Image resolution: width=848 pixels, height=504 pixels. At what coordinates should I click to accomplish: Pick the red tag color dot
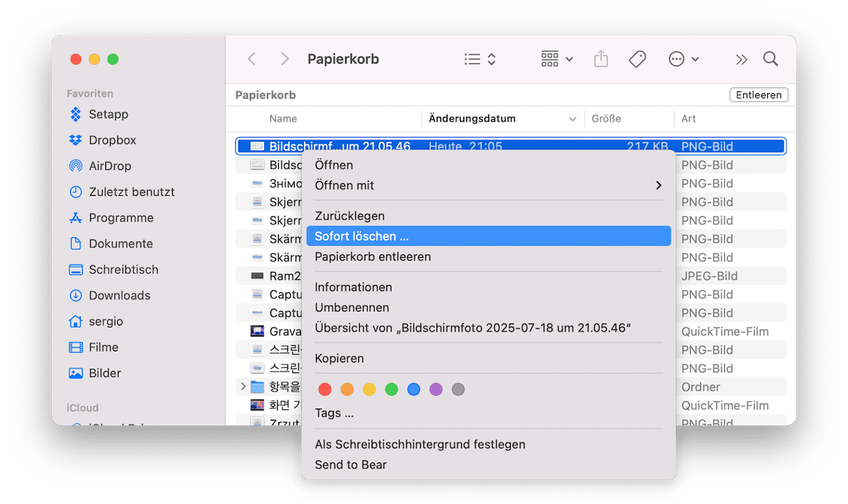click(x=325, y=390)
